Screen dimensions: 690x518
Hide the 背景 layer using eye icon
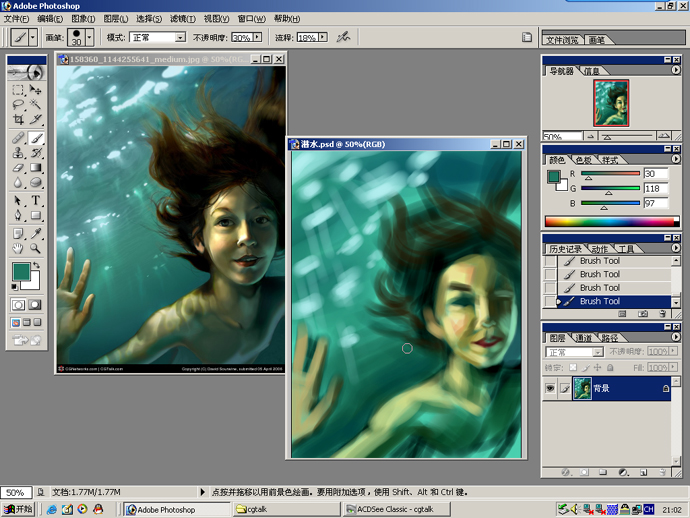(x=551, y=388)
